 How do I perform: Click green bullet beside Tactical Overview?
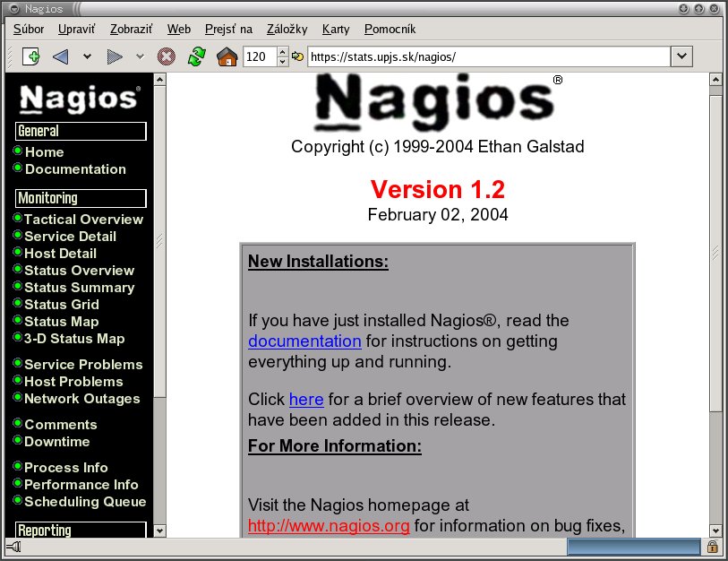click(18, 218)
